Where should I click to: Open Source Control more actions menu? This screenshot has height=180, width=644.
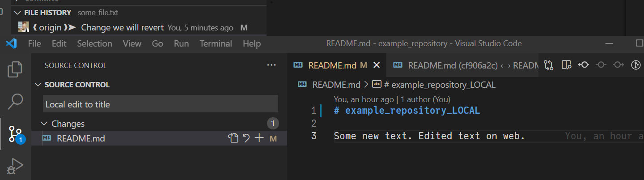click(271, 65)
